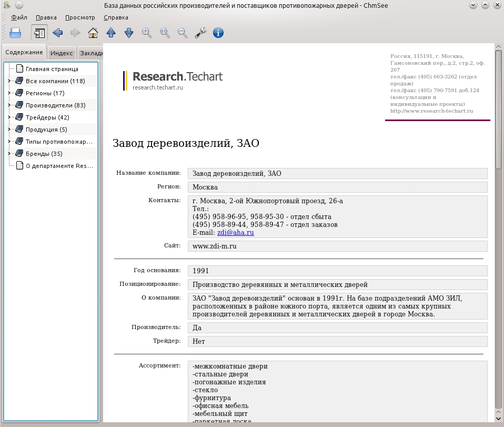Open the zdi@aha.ru email link
Image resolution: width=504 pixels, height=427 pixels.
pos(235,232)
